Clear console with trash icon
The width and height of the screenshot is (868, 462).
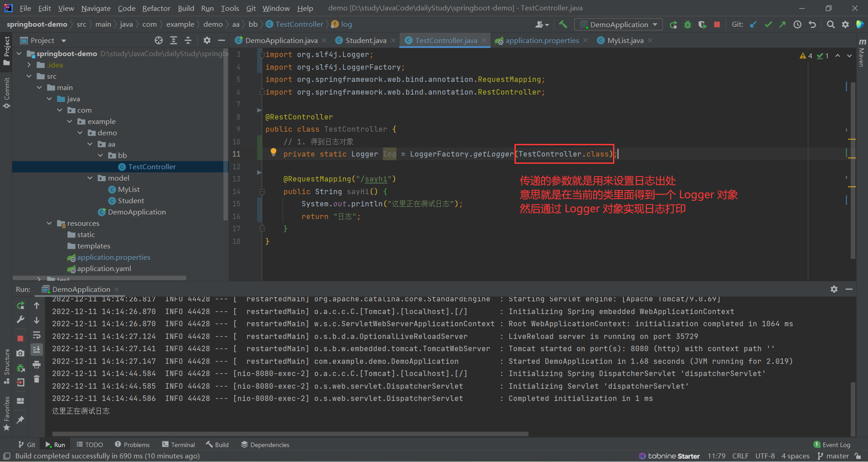[37, 379]
